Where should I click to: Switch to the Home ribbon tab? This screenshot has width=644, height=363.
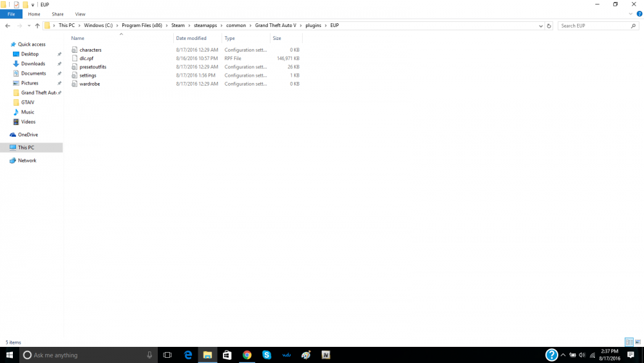coord(34,14)
